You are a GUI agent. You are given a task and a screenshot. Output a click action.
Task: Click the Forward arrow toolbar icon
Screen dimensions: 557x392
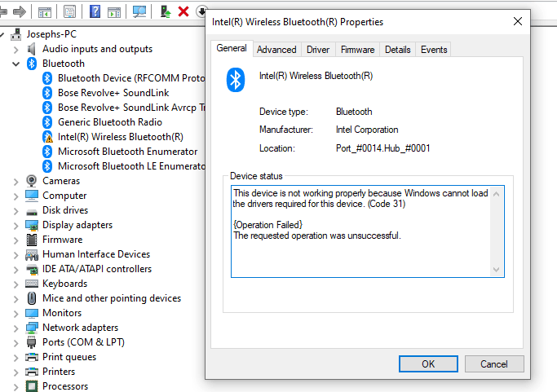(x=20, y=11)
